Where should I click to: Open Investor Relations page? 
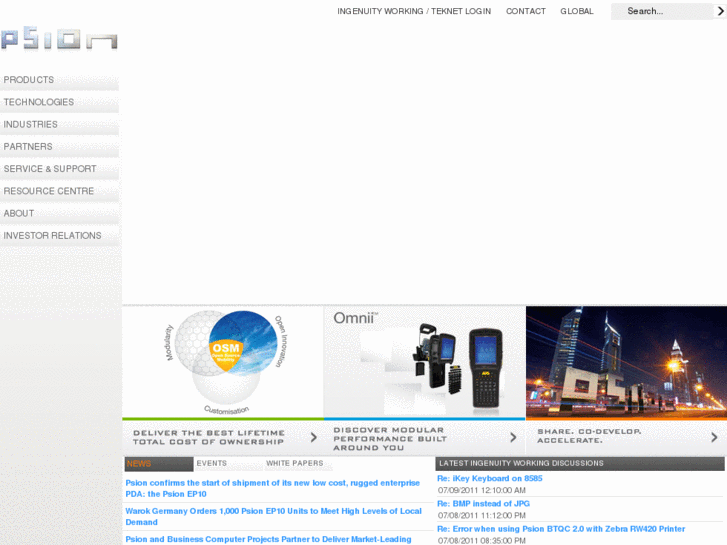[59, 236]
